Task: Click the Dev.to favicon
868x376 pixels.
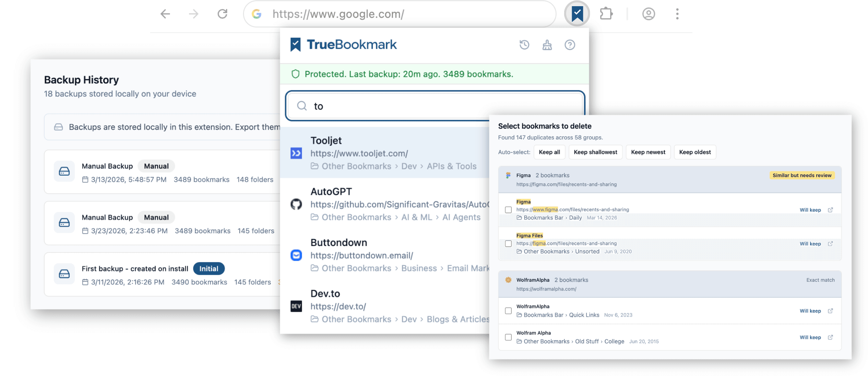Action: click(x=296, y=306)
